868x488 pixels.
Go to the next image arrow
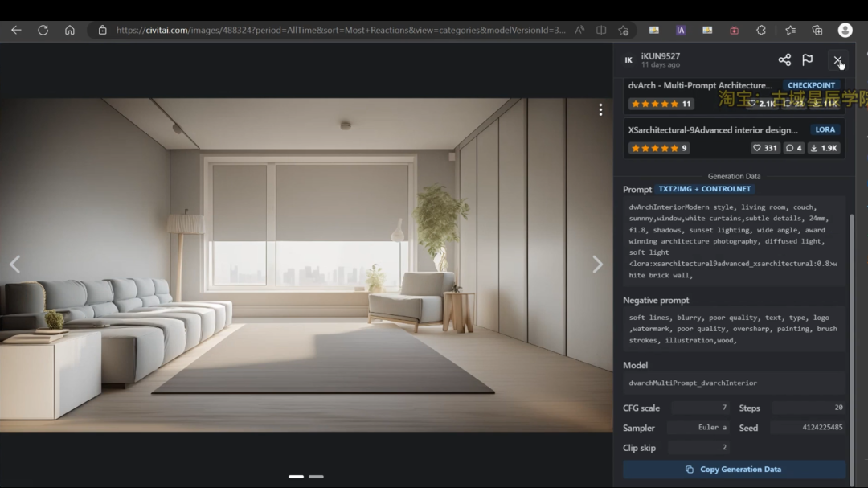pos(597,265)
